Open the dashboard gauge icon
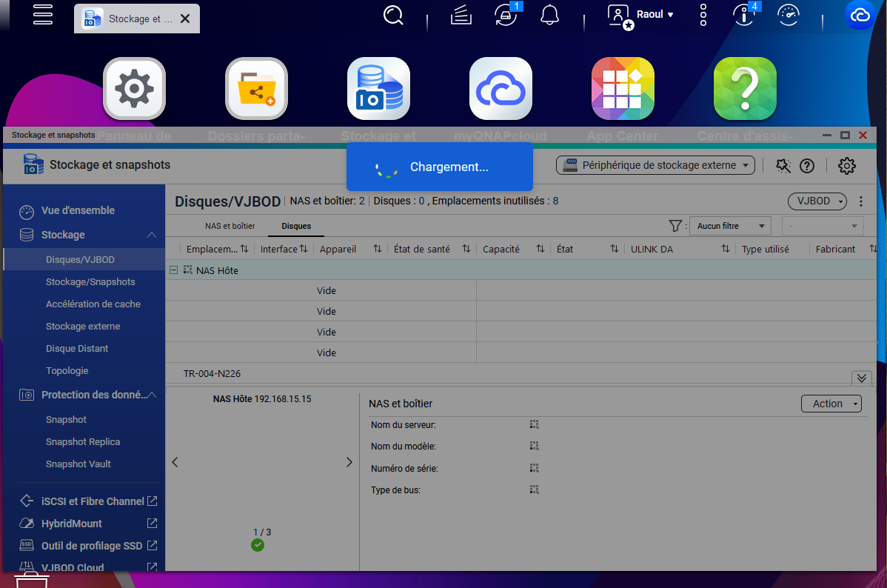Viewport: 887px width, 588px height. (789, 16)
